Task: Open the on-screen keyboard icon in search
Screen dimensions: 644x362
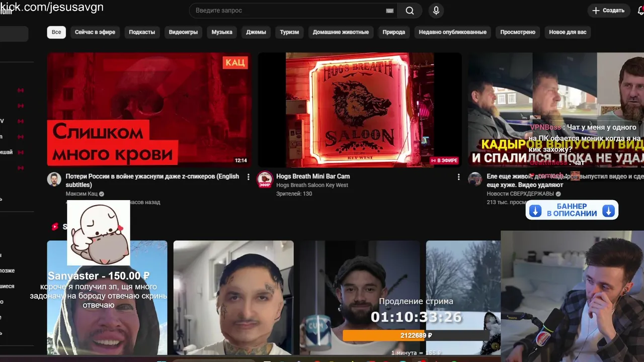Action: 389,11
